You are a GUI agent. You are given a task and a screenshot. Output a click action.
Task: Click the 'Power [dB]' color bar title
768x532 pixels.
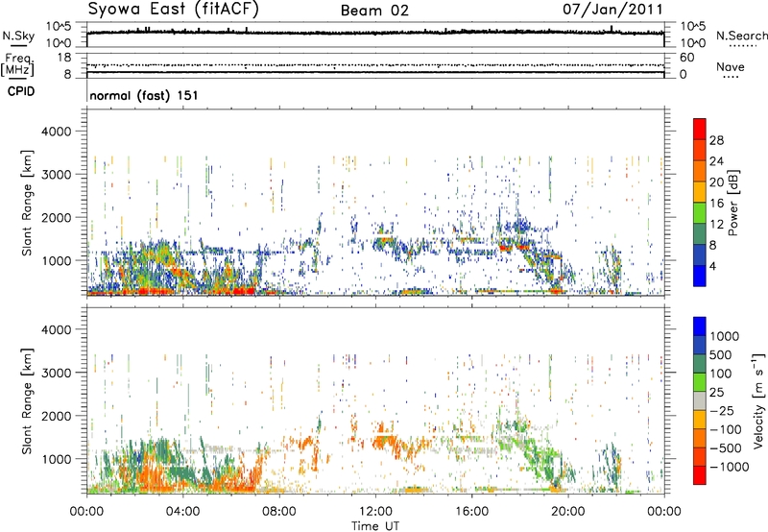(x=732, y=203)
